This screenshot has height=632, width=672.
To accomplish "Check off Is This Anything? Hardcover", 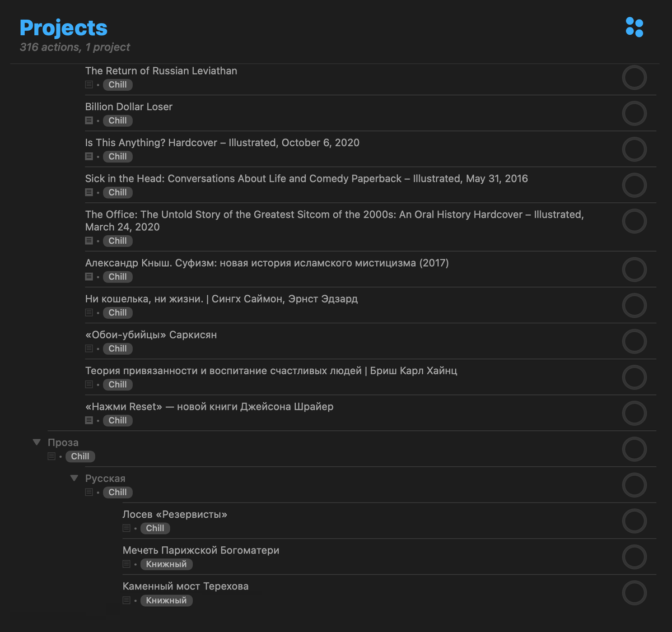I will click(x=634, y=149).
